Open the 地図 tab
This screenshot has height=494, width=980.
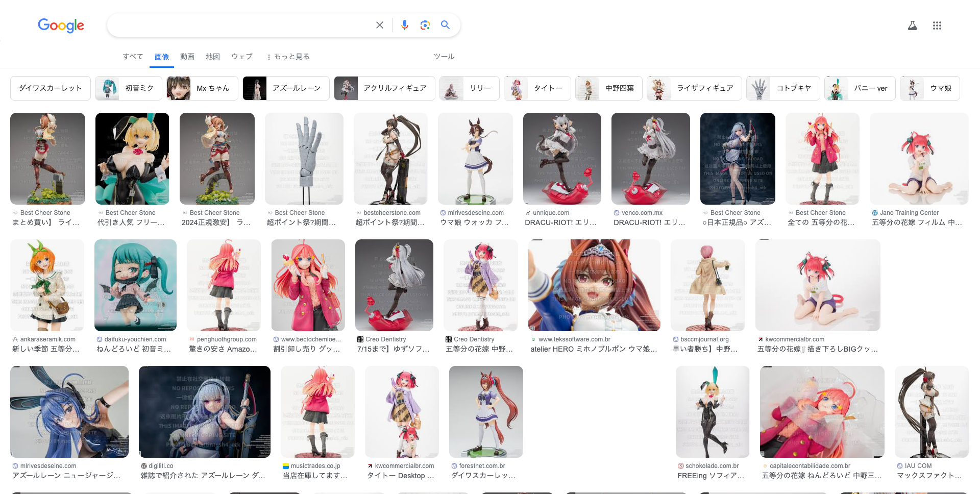click(213, 57)
